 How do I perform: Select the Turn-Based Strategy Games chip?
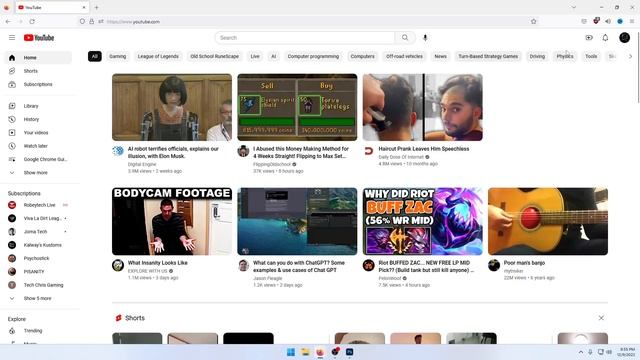click(488, 56)
